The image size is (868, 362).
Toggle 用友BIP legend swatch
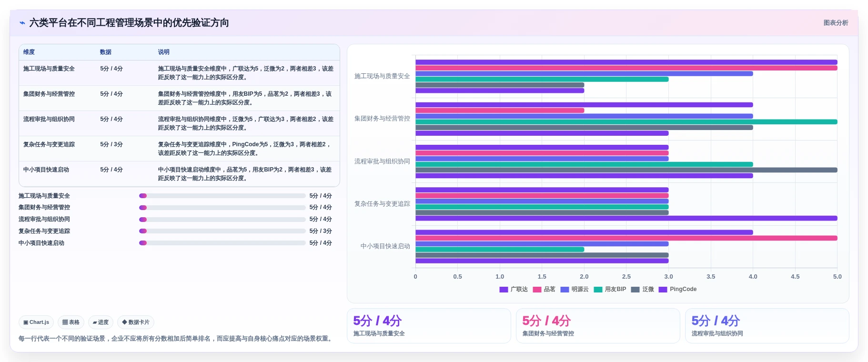pyautogui.click(x=598, y=290)
